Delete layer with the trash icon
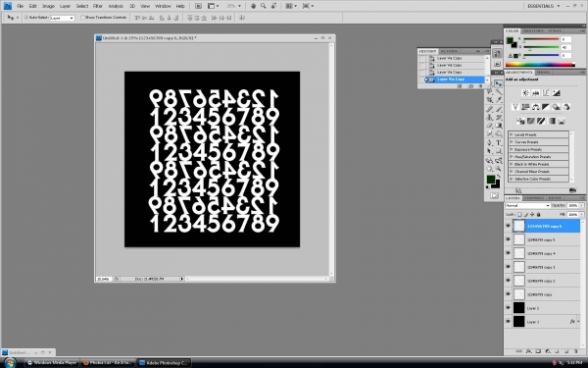588x368 pixels. [576, 351]
